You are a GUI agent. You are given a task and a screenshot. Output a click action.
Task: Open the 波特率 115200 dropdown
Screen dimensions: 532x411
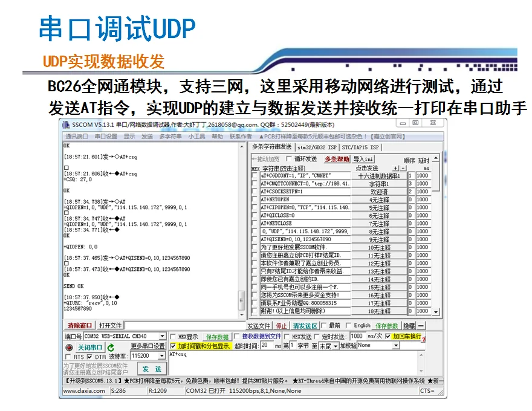(162, 356)
